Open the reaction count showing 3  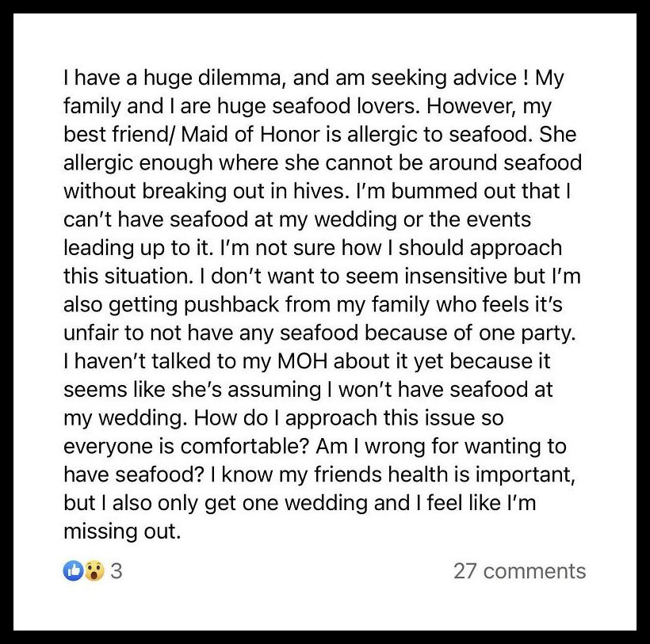(x=117, y=570)
